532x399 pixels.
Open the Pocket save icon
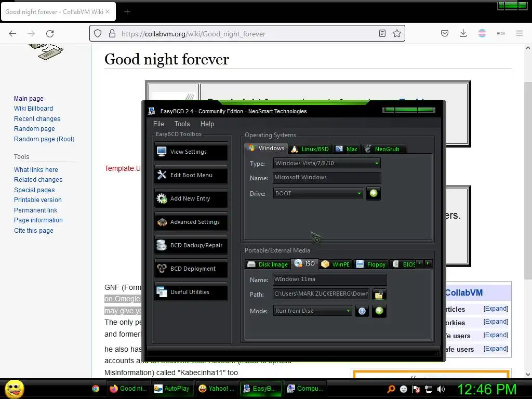pyautogui.click(x=445, y=33)
